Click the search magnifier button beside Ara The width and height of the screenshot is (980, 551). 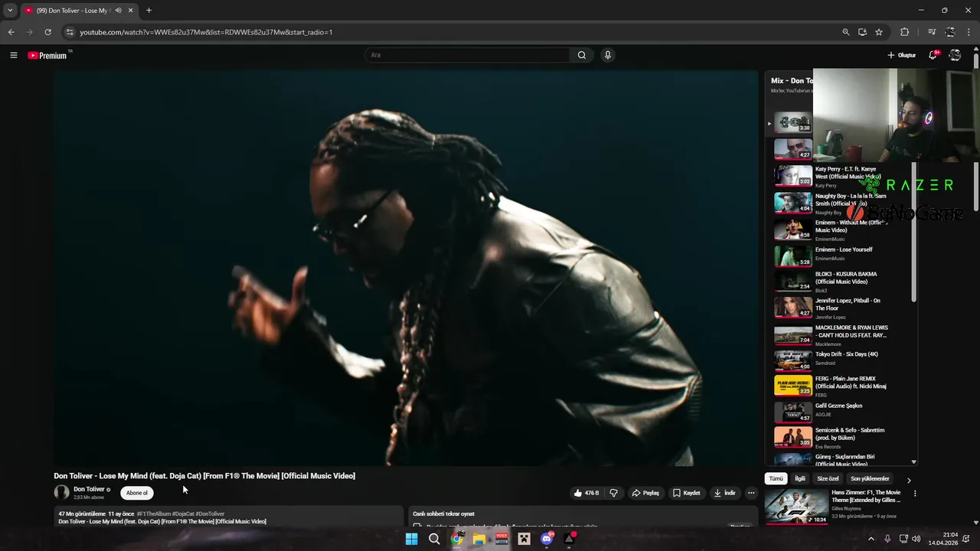pyautogui.click(x=582, y=55)
